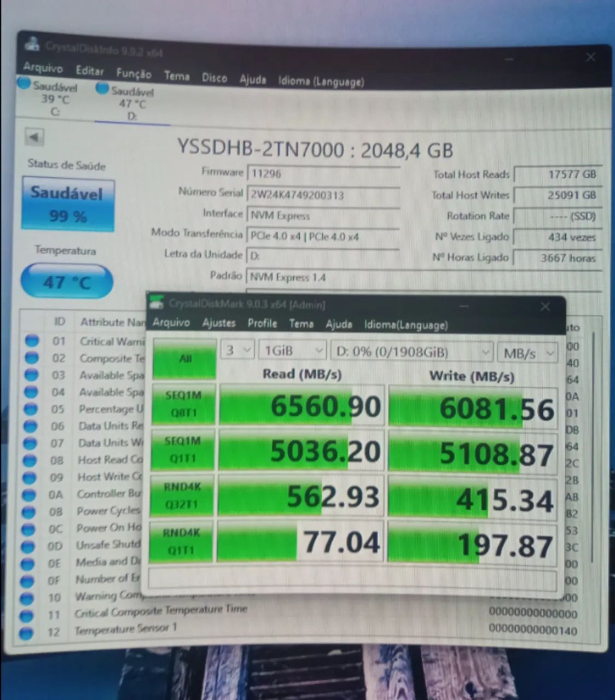Run all benchmarks with the All button
615x700 pixels.
click(x=184, y=359)
